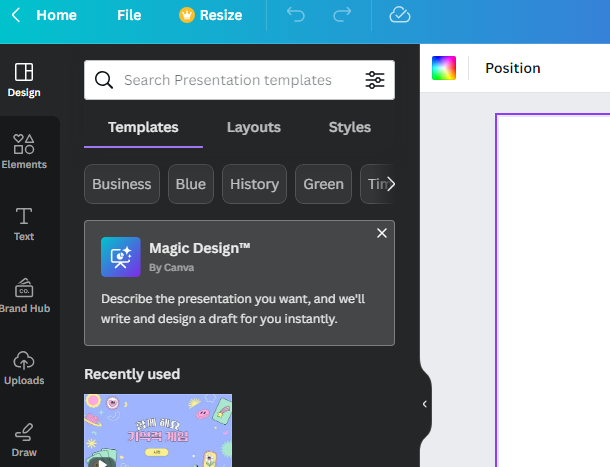Screen dimensions: 610x467
Task: Select the Draw tool
Action: coord(24,440)
